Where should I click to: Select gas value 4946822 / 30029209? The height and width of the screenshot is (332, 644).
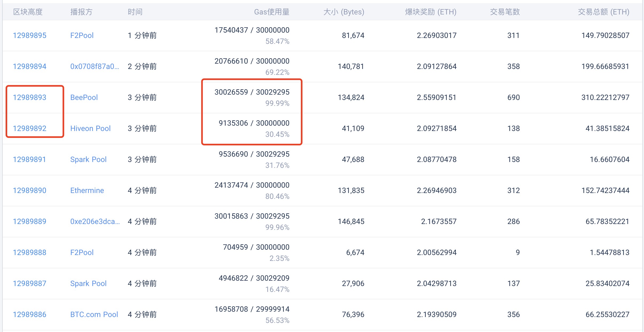tap(254, 278)
